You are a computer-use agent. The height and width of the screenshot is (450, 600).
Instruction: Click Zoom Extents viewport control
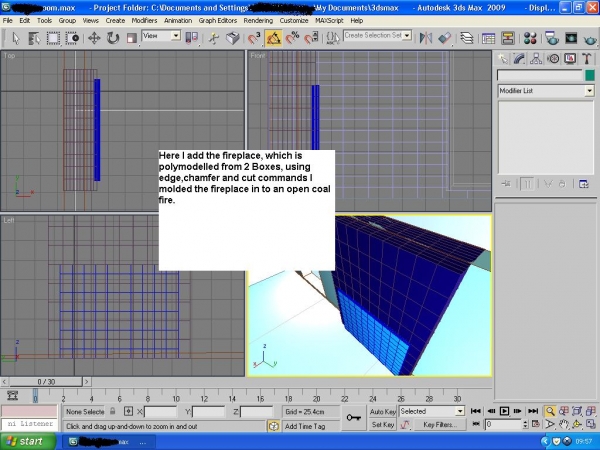[x=577, y=411]
